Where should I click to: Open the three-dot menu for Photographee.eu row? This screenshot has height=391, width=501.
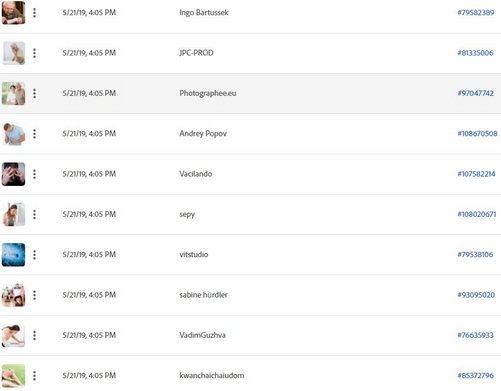(x=34, y=93)
